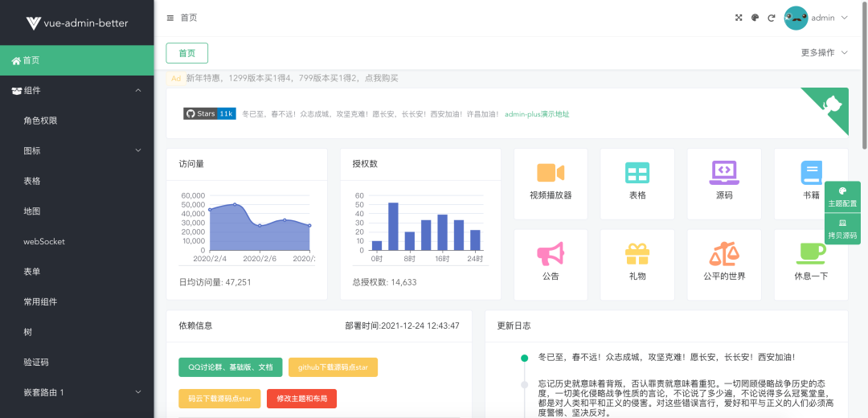Click github下载源码点star button
Image resolution: width=868 pixels, height=418 pixels.
point(334,367)
